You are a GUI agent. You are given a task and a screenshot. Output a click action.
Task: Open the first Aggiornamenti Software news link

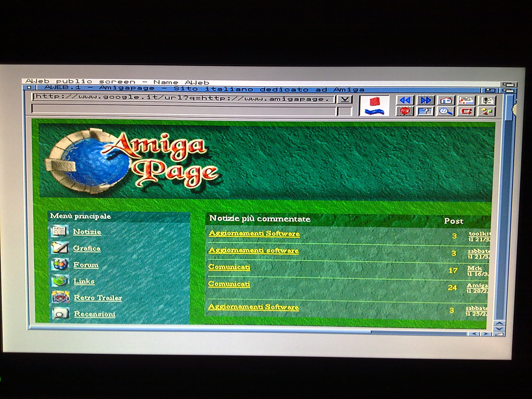tap(254, 234)
